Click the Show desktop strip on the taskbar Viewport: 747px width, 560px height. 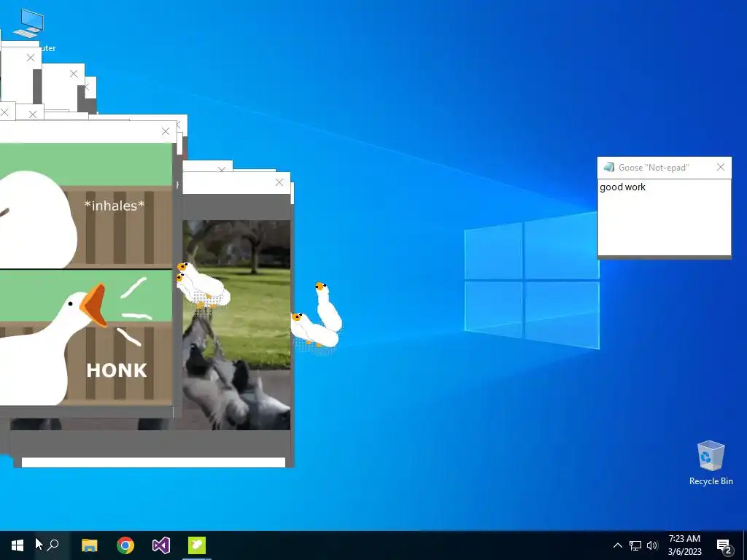click(745, 545)
